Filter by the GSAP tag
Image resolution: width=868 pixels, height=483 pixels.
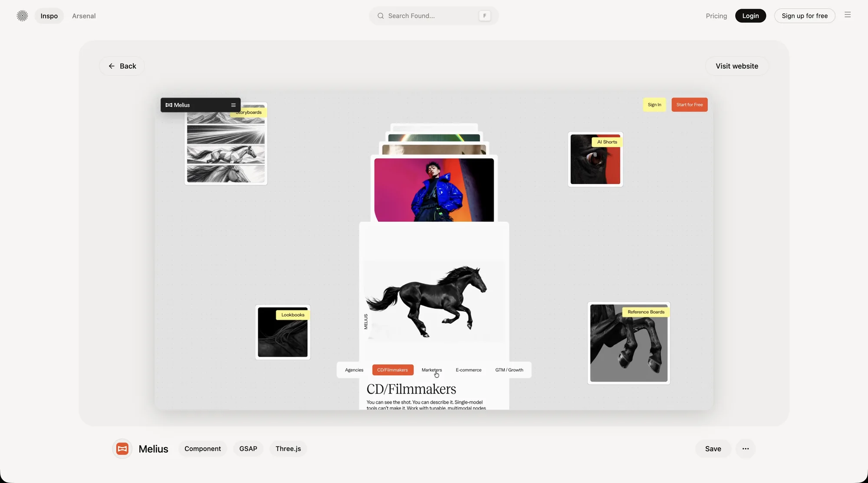pyautogui.click(x=248, y=449)
